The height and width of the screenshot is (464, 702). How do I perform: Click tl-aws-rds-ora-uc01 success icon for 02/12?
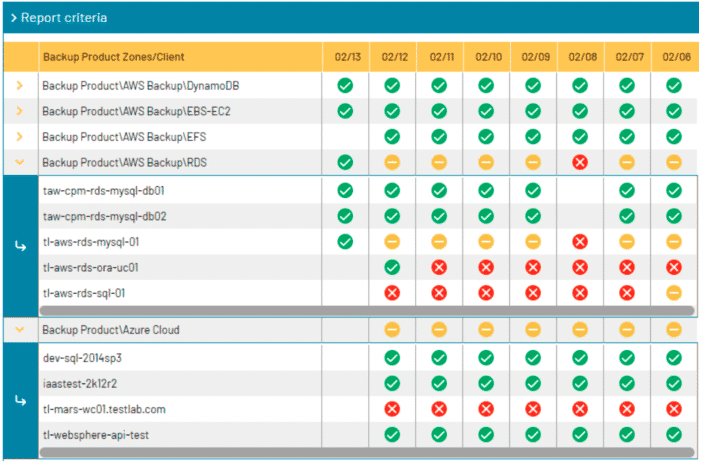[x=392, y=267]
